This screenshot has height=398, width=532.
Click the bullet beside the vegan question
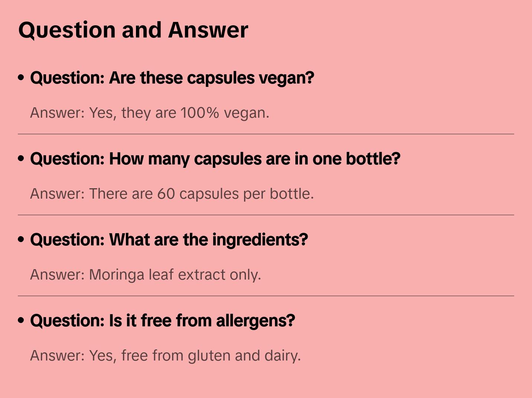pyautogui.click(x=21, y=78)
